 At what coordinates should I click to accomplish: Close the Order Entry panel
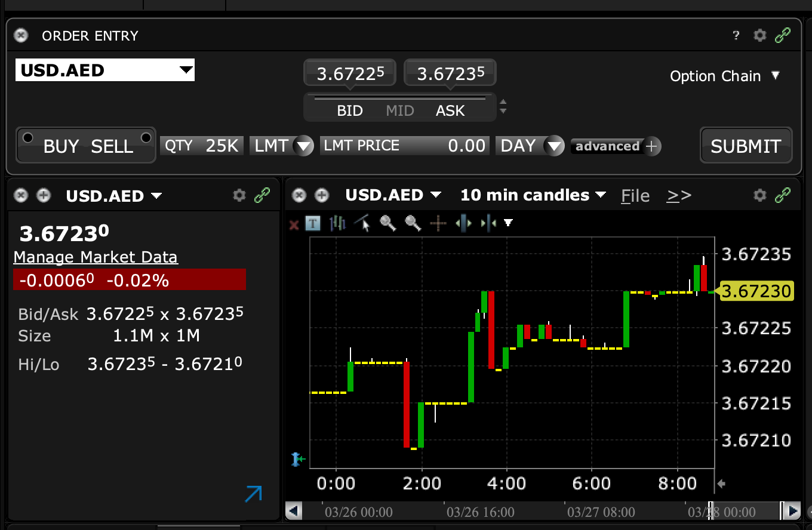[21, 36]
